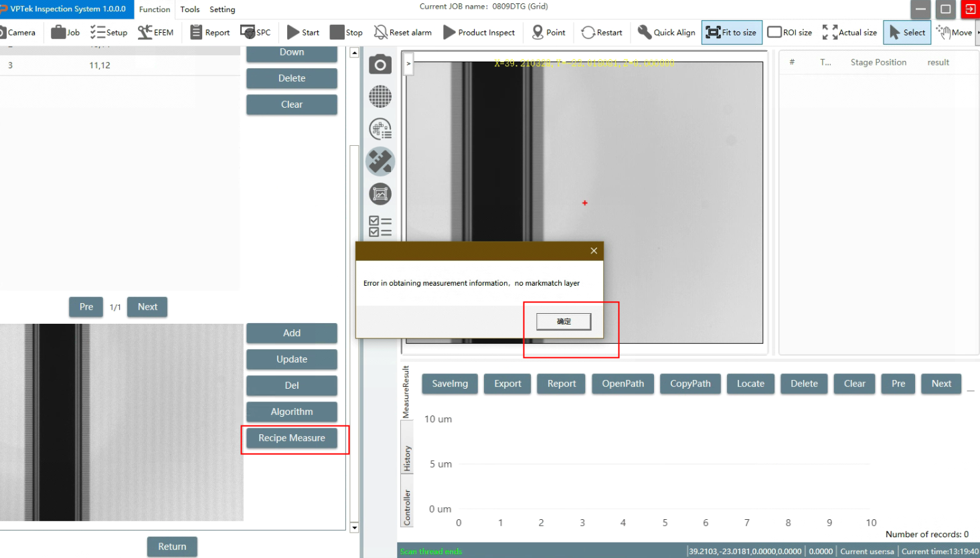Click the Quick Align wrench tool
The height and width of the screenshot is (558, 980).
[666, 32]
